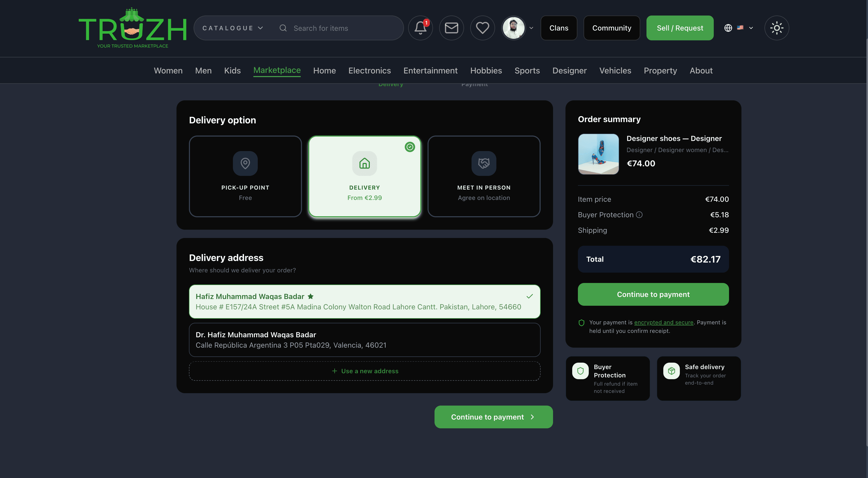Image resolution: width=868 pixels, height=478 pixels.
Task: Click the profile avatar picture
Action: (513, 28)
